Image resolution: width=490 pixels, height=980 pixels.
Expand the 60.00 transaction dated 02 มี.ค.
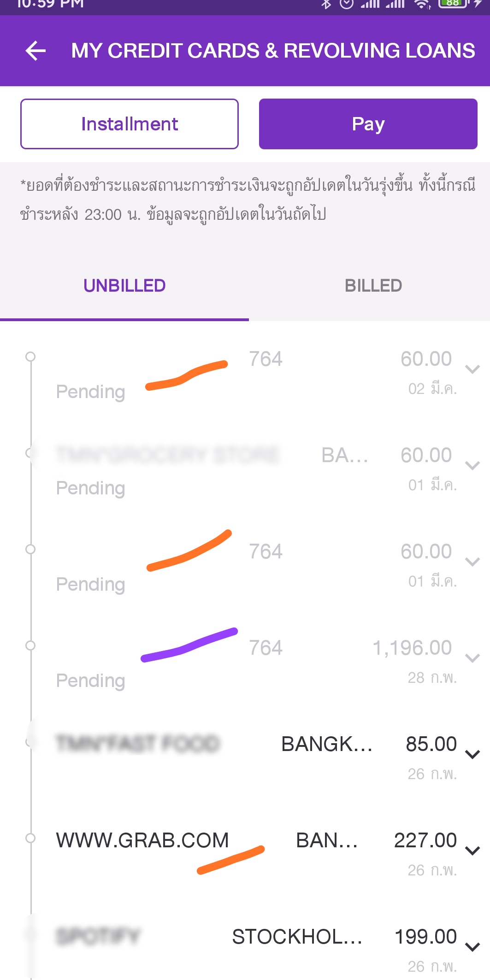472,369
